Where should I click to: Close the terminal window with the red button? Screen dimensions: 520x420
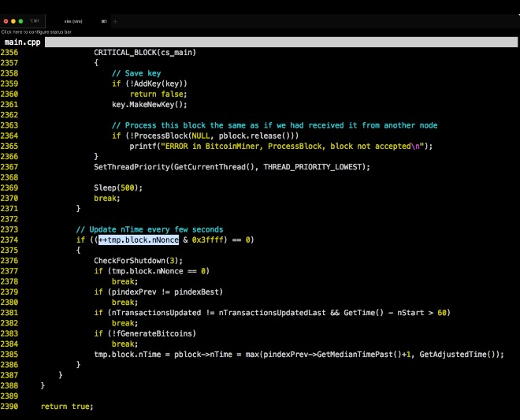[x=6, y=20]
